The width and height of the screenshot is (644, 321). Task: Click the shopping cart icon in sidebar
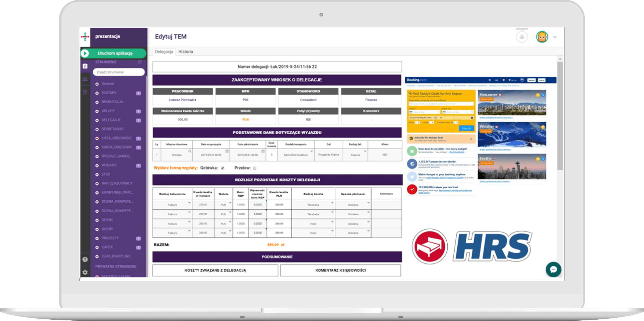85,92
